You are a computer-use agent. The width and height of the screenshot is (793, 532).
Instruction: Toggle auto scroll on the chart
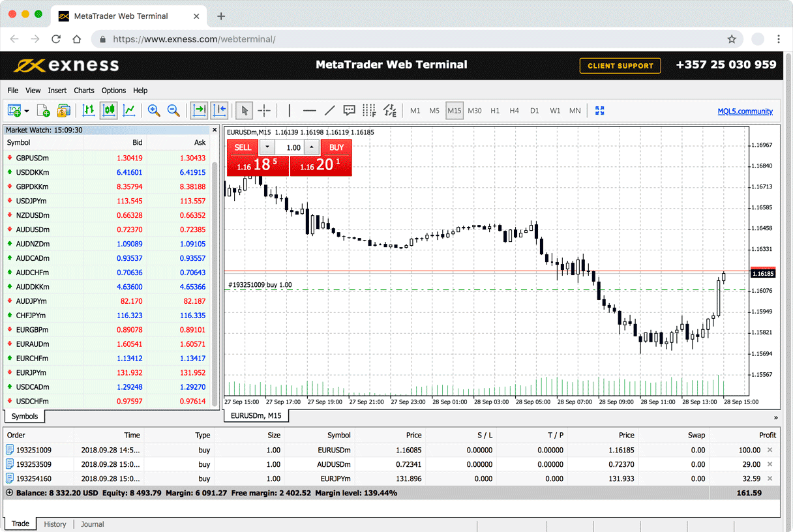pos(199,110)
